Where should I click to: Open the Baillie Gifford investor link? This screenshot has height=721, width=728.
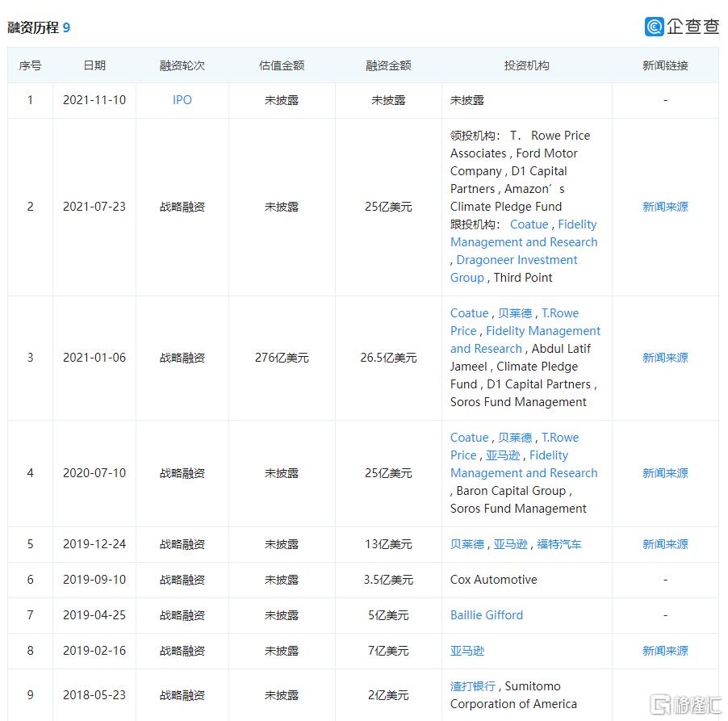point(487,615)
